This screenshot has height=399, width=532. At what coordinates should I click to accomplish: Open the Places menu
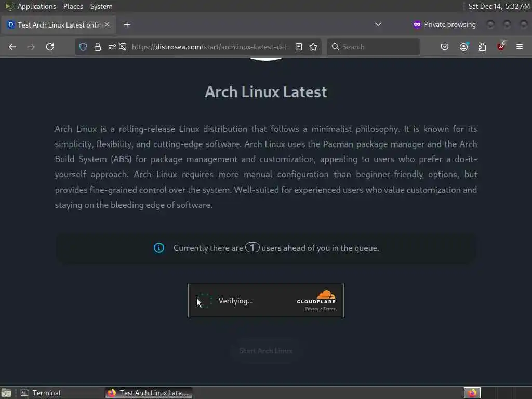(73, 6)
